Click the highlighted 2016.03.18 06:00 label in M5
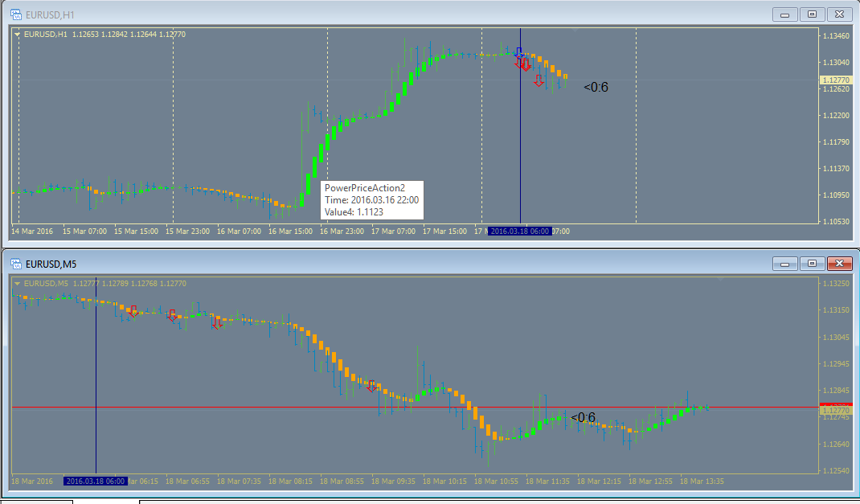Image resolution: width=860 pixels, height=504 pixels. pos(96,481)
